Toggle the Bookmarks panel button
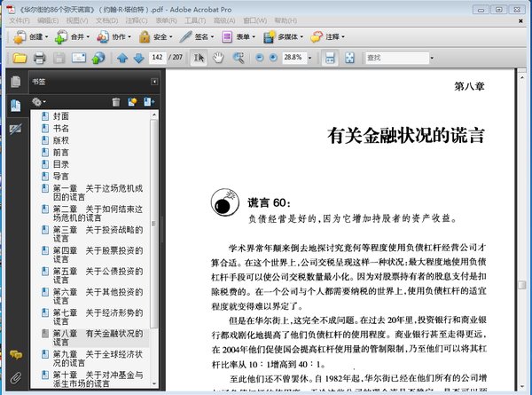Screen dimensions: 532x395 click(x=16, y=106)
